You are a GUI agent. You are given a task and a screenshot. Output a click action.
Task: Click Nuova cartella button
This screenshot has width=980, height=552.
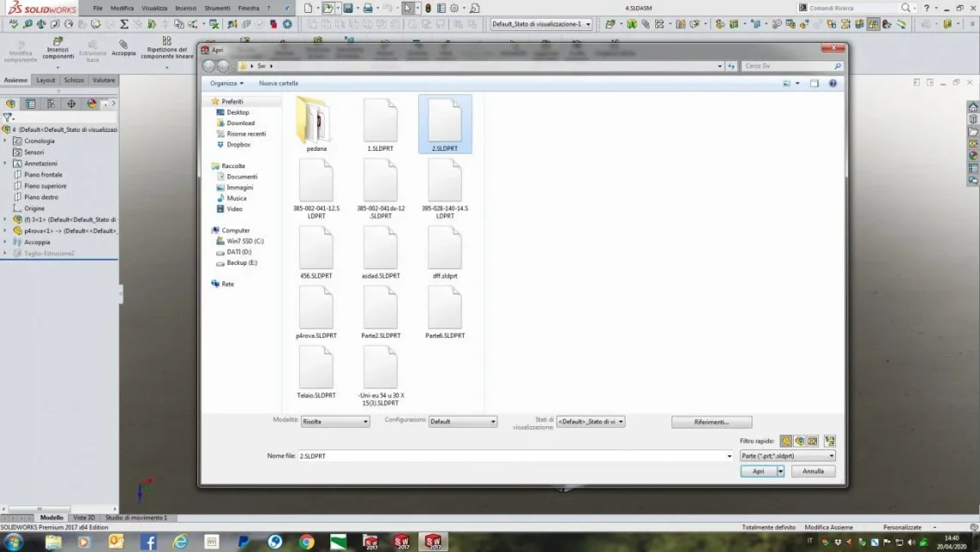278,83
